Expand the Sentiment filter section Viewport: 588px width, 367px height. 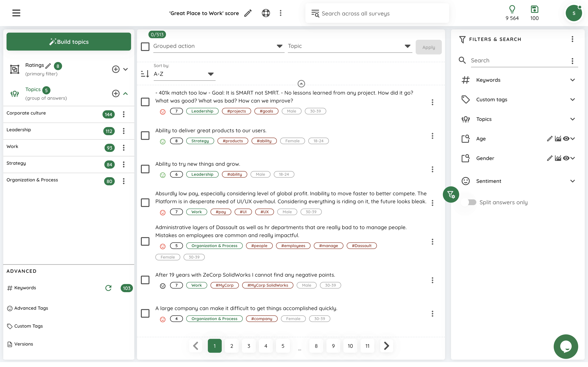click(x=572, y=181)
